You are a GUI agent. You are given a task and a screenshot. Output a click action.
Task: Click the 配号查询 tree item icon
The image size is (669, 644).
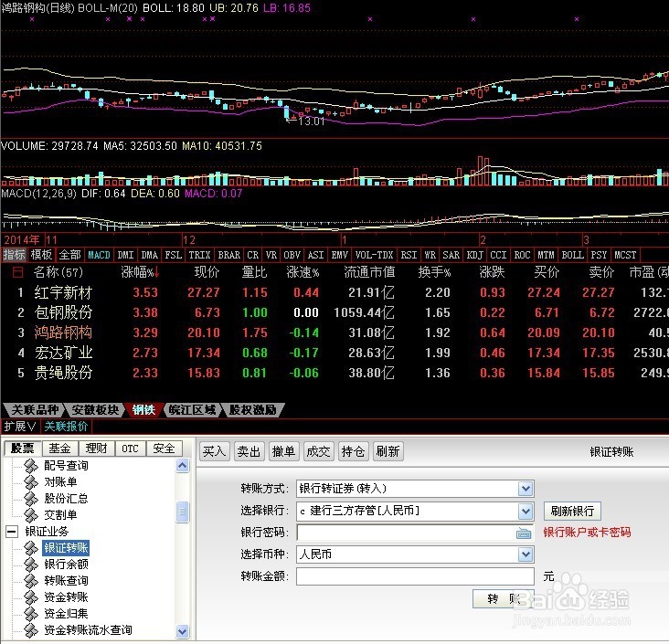[31, 466]
